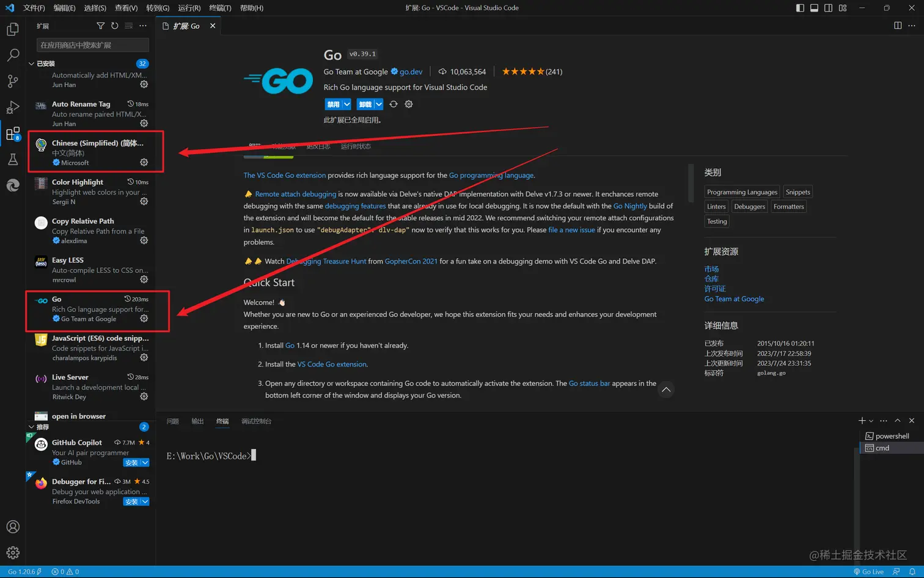
Task: Add a new terminal with the plus icon
Action: coord(862,421)
